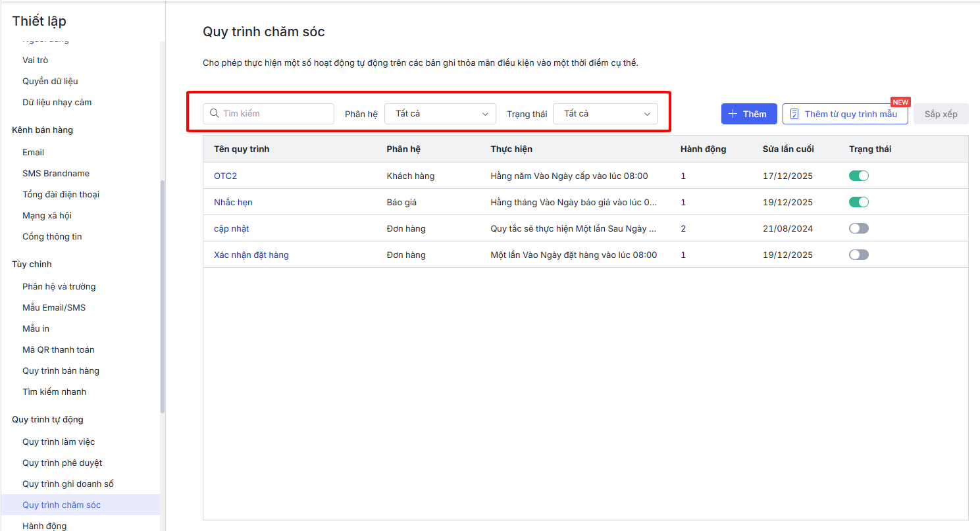
Task: Turn off the Nhắc hẹn toggle
Action: [x=859, y=202]
